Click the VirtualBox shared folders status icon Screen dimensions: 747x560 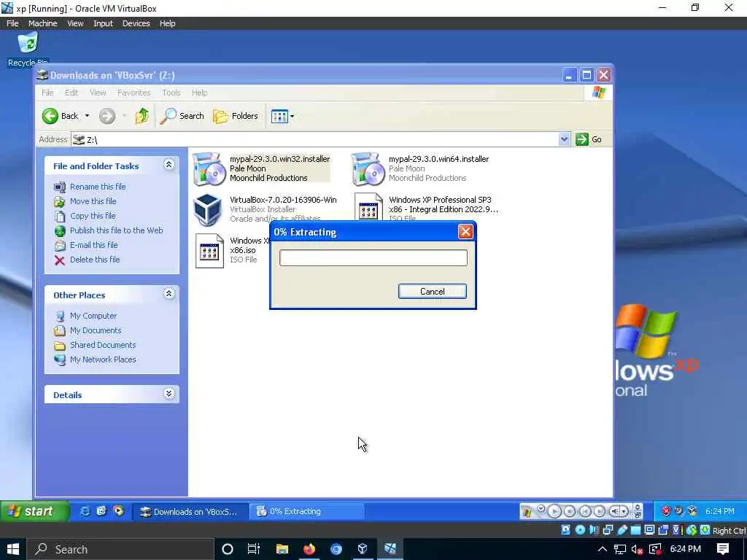tap(636, 530)
